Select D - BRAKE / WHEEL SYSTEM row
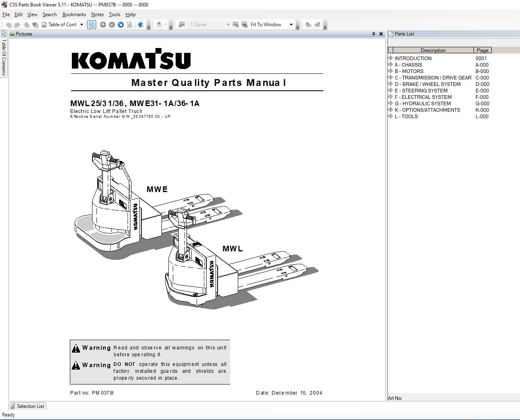 440,84
